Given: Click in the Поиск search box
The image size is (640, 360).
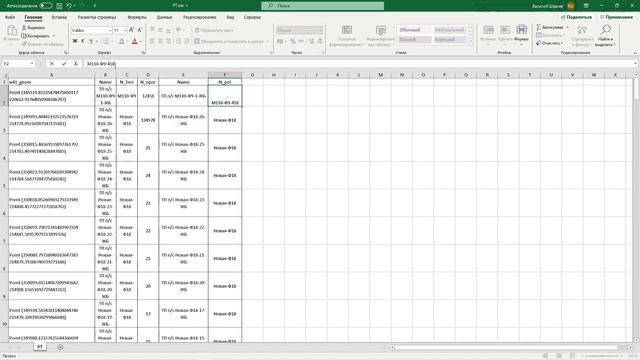Looking at the screenshot, I should pyautogui.click(x=322, y=6).
